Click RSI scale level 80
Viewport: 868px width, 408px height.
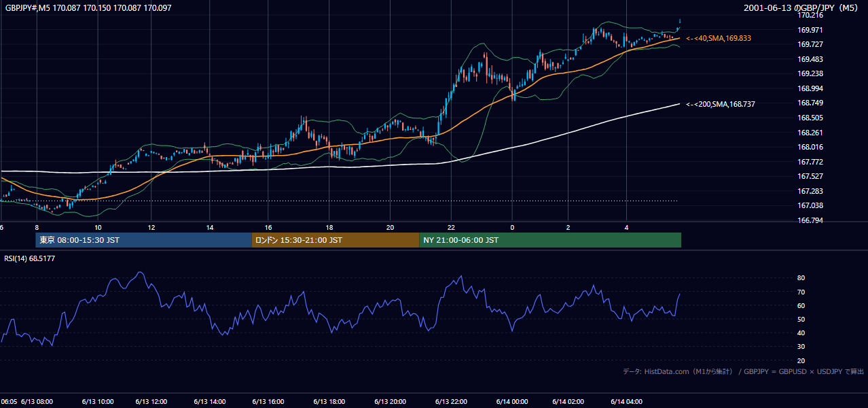click(801, 278)
